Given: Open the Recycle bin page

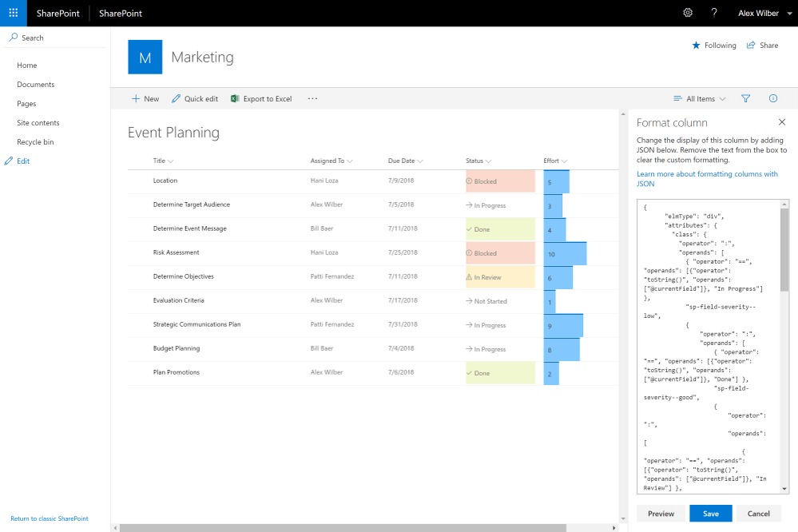Looking at the screenshot, I should pyautogui.click(x=34, y=141).
